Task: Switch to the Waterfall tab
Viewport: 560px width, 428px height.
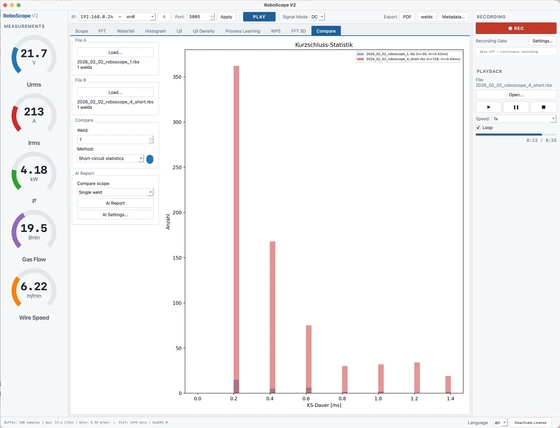Action: pyautogui.click(x=126, y=31)
